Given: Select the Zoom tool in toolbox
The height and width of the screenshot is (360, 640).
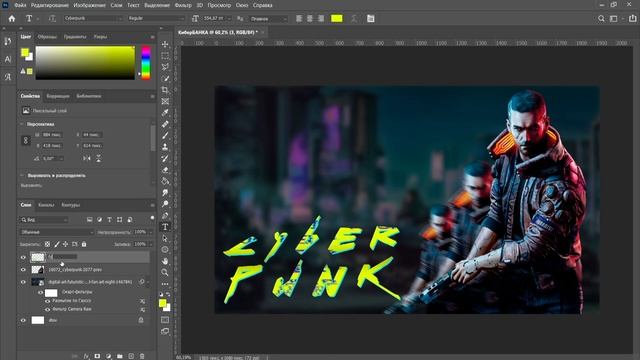Looking at the screenshot, I should 165,272.
